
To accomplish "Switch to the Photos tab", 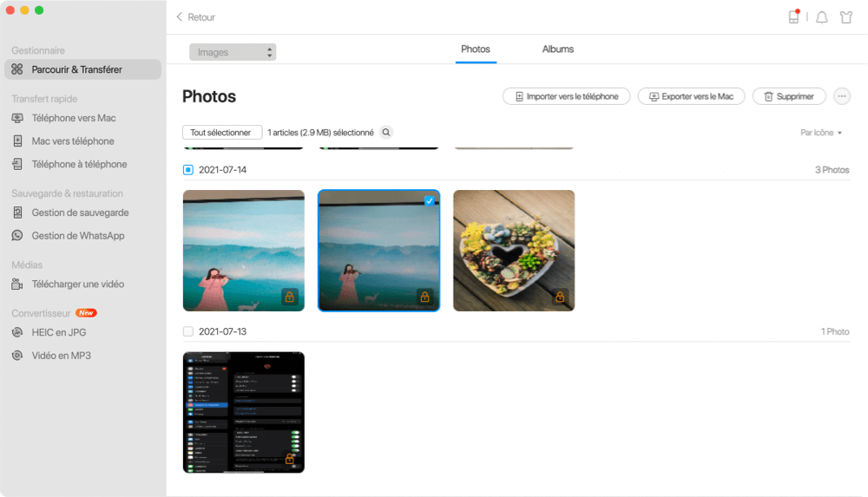I will [x=476, y=49].
